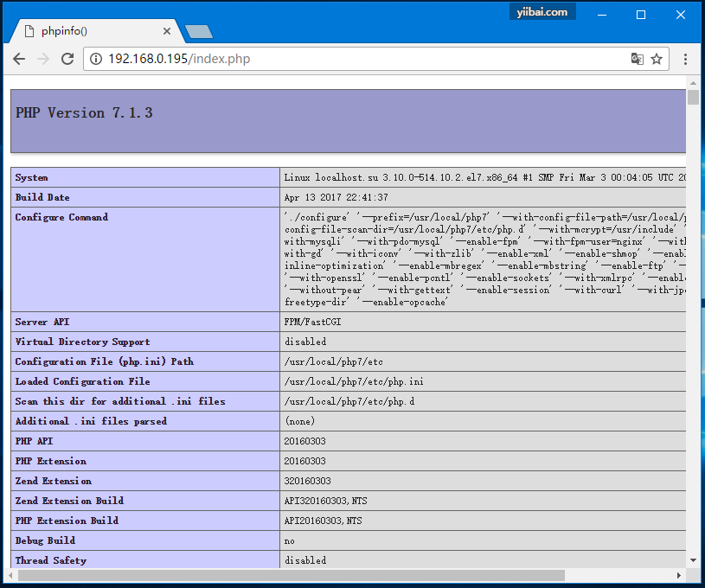Maximize the browser window

tap(641, 14)
